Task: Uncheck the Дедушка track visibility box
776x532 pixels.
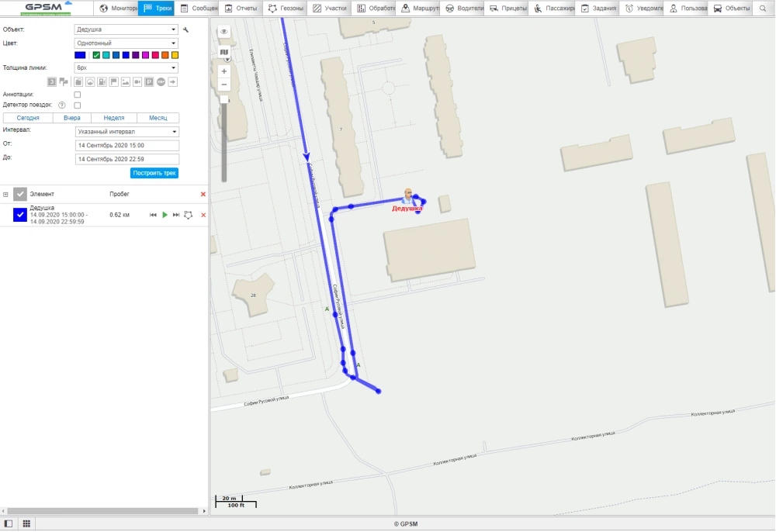Action: point(20,215)
